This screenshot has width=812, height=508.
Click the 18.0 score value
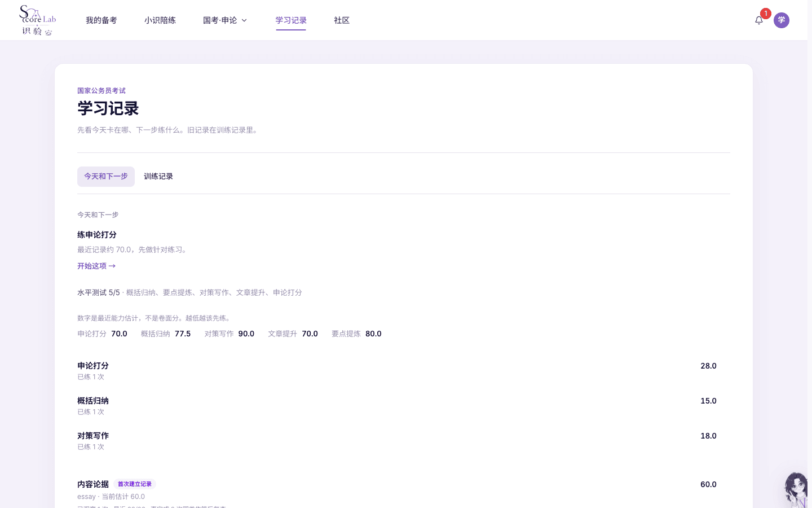click(x=708, y=436)
